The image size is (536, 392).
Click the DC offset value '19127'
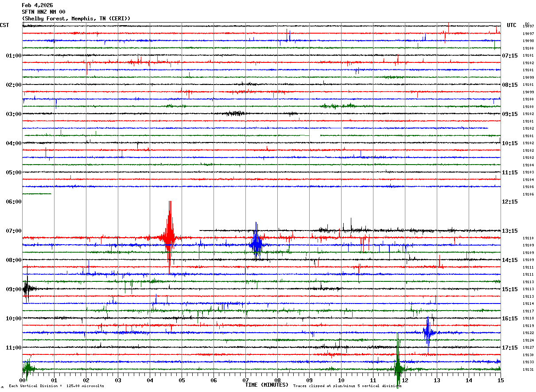tap(528, 347)
